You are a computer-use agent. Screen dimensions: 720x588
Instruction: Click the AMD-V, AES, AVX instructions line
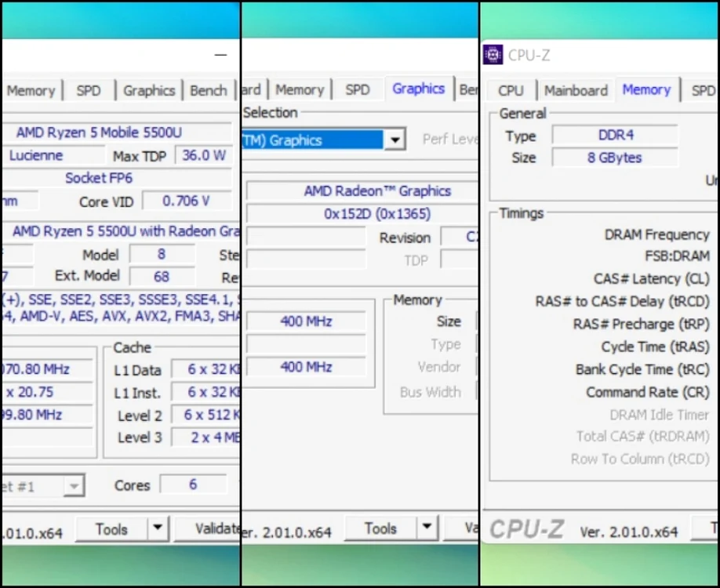[122, 316]
